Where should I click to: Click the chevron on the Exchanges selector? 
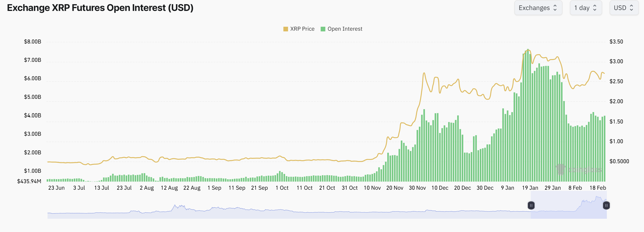click(555, 8)
